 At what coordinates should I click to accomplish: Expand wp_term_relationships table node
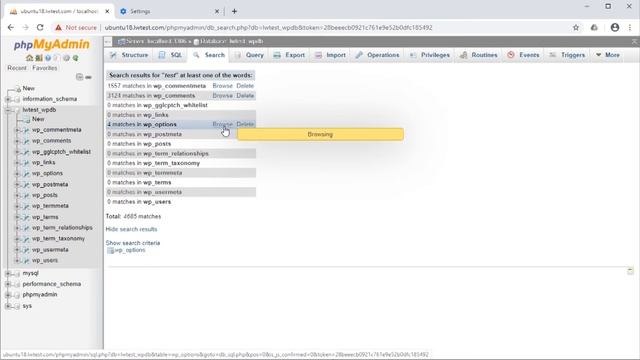(18, 228)
